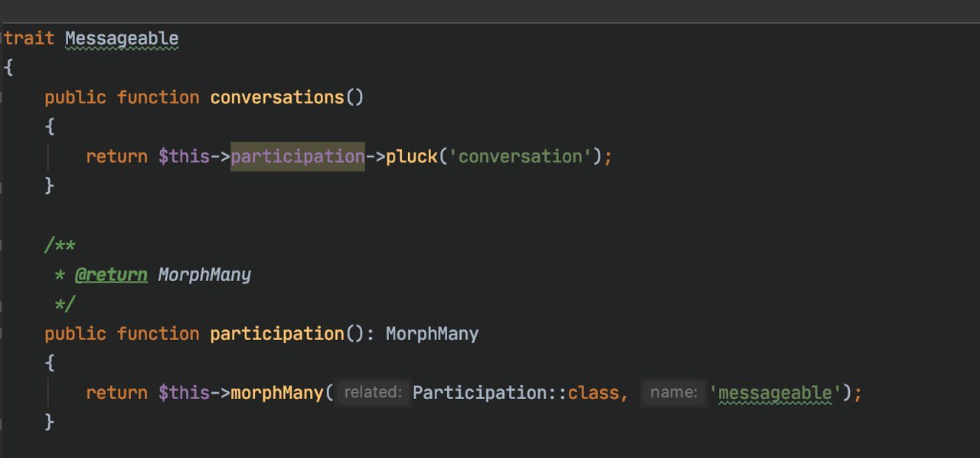Click $this on the morphMany line
Image resolution: width=980 pixels, height=458 pixels.
pos(184,393)
